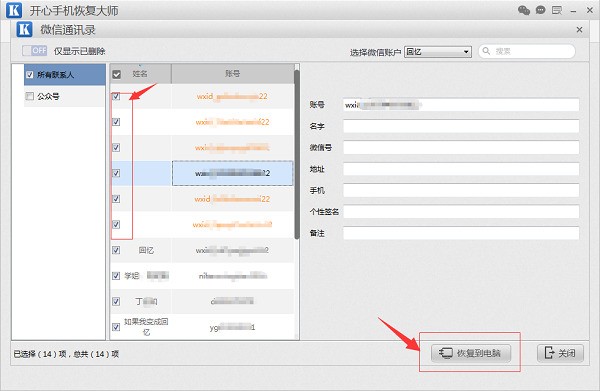Viewport: 600px width, 391px height.
Task: Uncheck the 所有联系人 checkbox
Action: coord(29,75)
